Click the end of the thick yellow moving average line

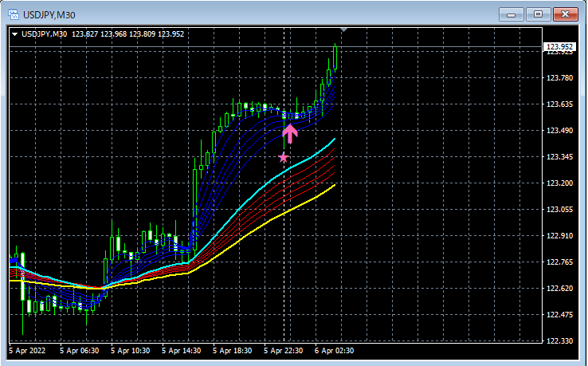(x=334, y=185)
